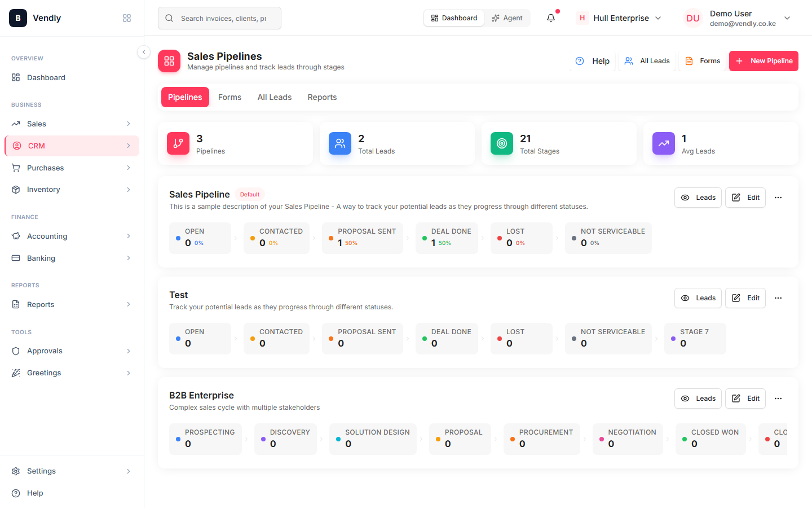This screenshot has height=508, width=812.
Task: Click the Help question-mark button in header
Action: point(593,61)
